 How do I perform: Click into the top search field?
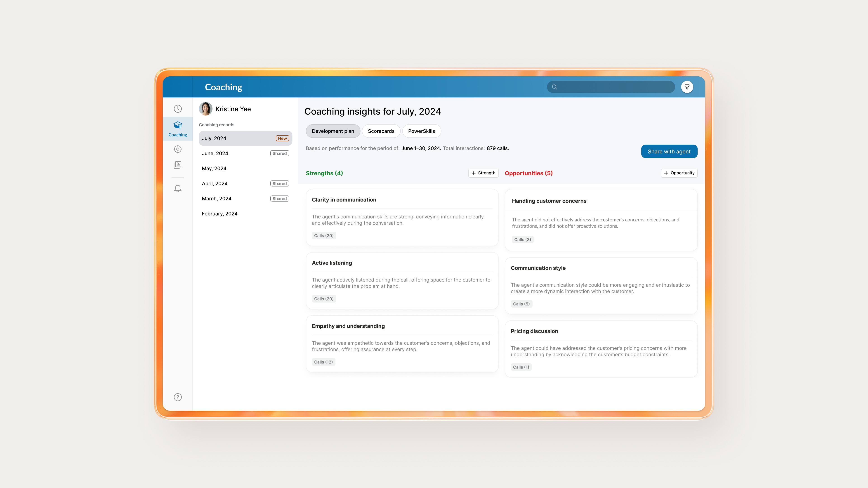pos(615,87)
